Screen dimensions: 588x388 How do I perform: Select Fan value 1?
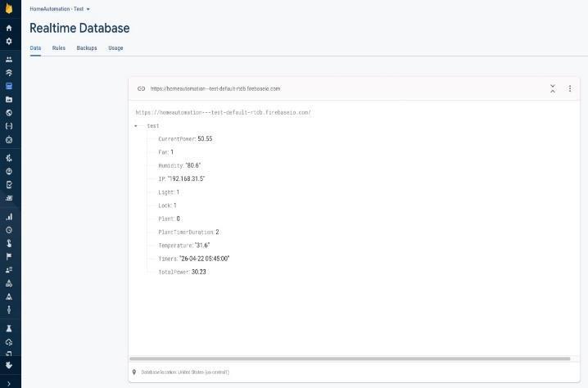(172, 152)
